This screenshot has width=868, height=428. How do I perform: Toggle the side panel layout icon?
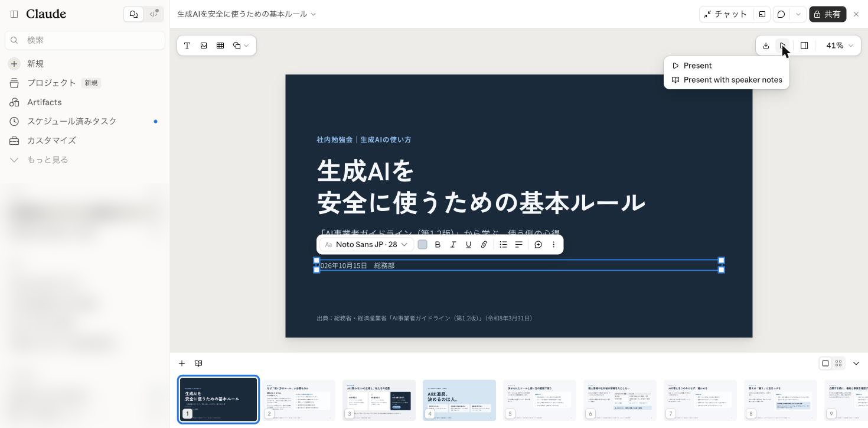click(804, 46)
